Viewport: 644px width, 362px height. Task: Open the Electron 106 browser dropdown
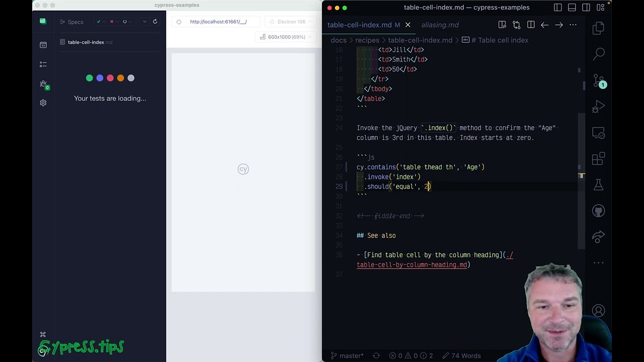point(291,22)
